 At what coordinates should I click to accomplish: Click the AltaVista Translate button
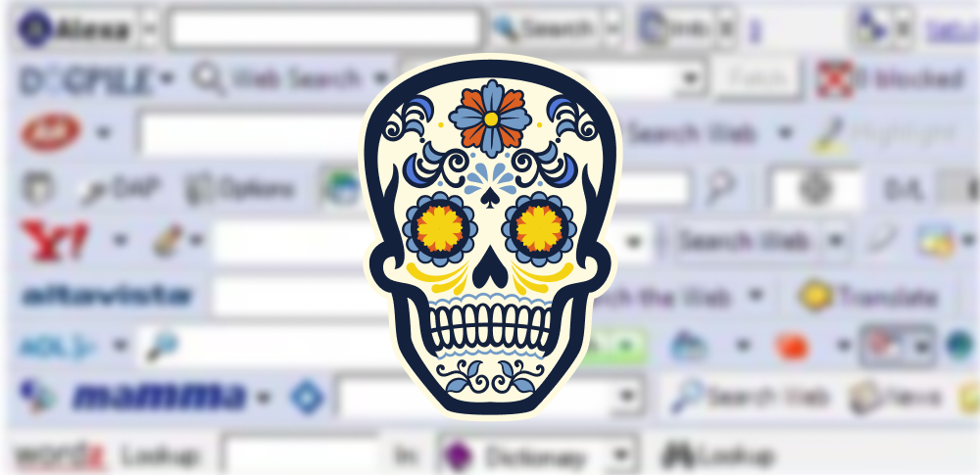[868, 296]
